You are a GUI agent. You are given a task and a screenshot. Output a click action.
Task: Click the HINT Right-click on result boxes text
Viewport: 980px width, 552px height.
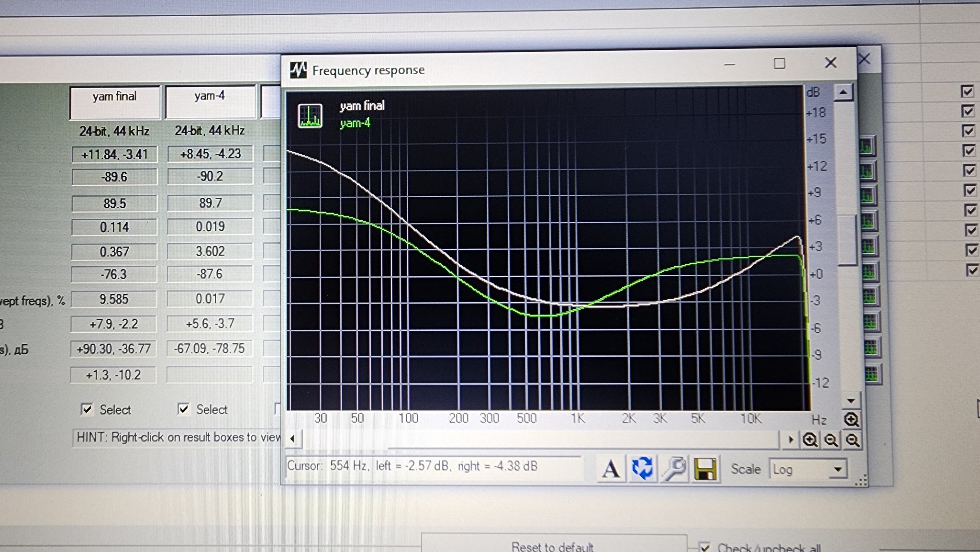[178, 437]
